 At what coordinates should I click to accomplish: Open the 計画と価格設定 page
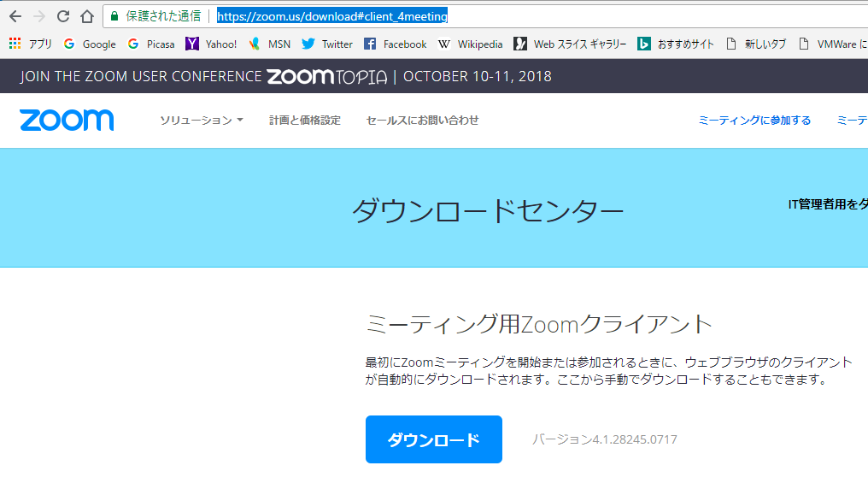point(305,121)
